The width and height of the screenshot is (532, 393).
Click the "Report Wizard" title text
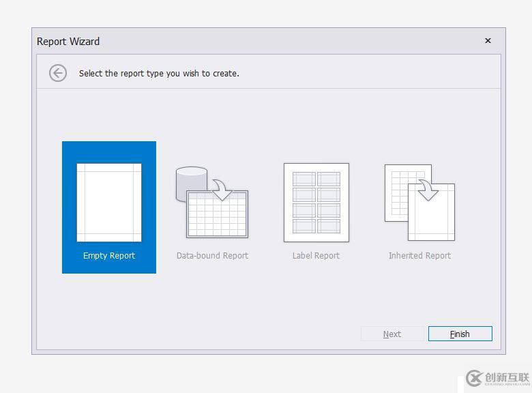(68, 42)
